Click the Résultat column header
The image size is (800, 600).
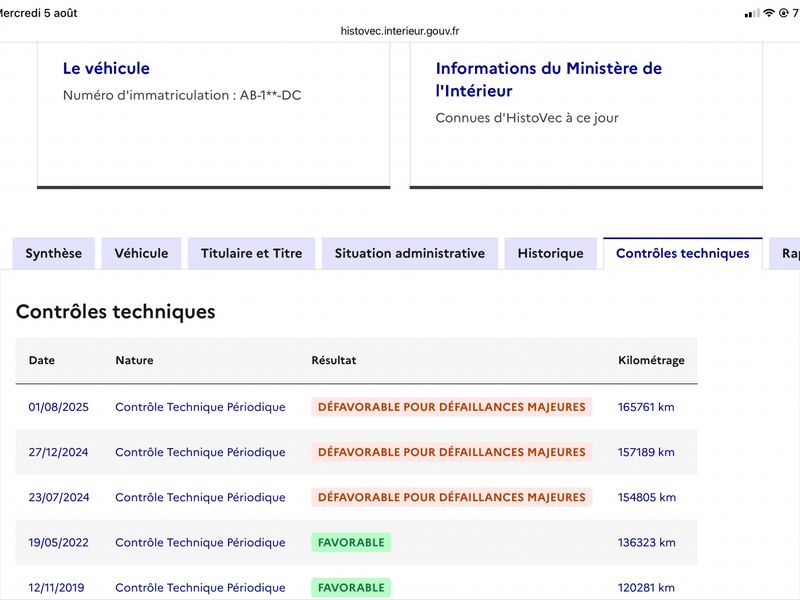tap(334, 360)
